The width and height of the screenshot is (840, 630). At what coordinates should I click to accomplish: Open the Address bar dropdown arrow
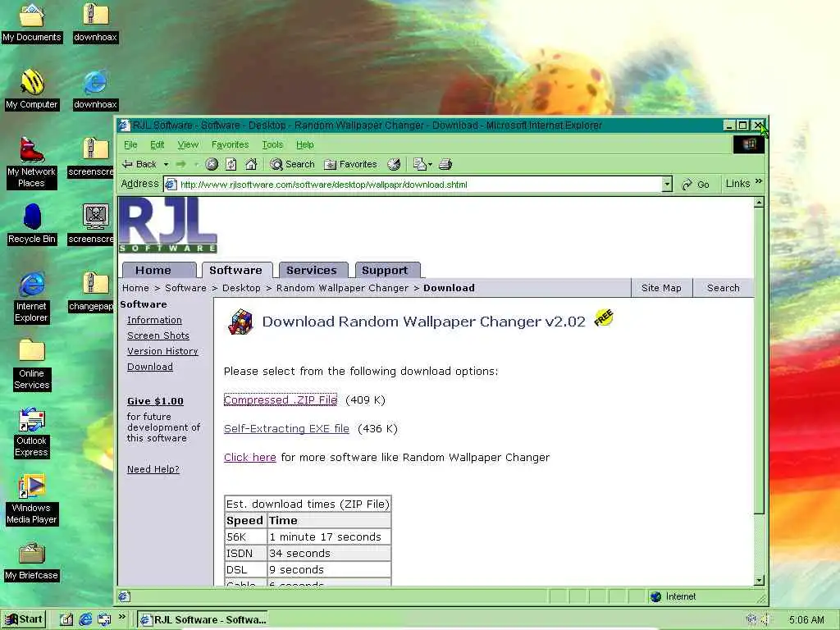[666, 185]
